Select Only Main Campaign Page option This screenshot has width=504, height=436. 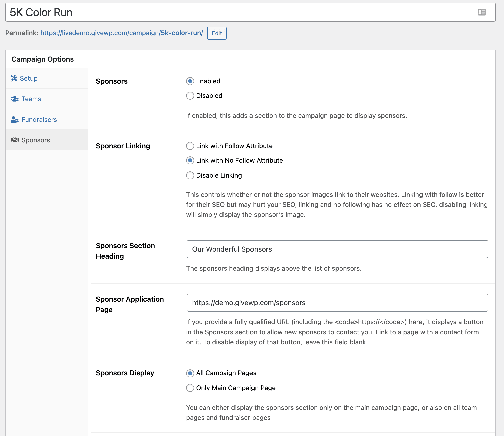point(190,388)
